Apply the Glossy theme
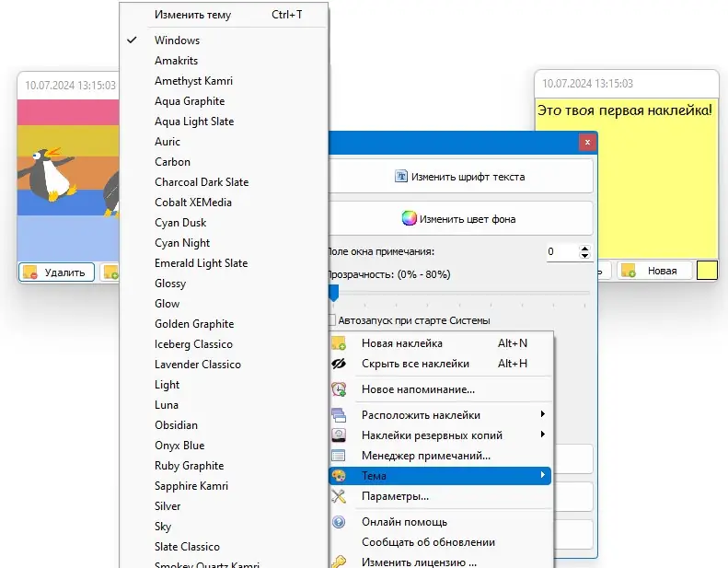 point(224,284)
